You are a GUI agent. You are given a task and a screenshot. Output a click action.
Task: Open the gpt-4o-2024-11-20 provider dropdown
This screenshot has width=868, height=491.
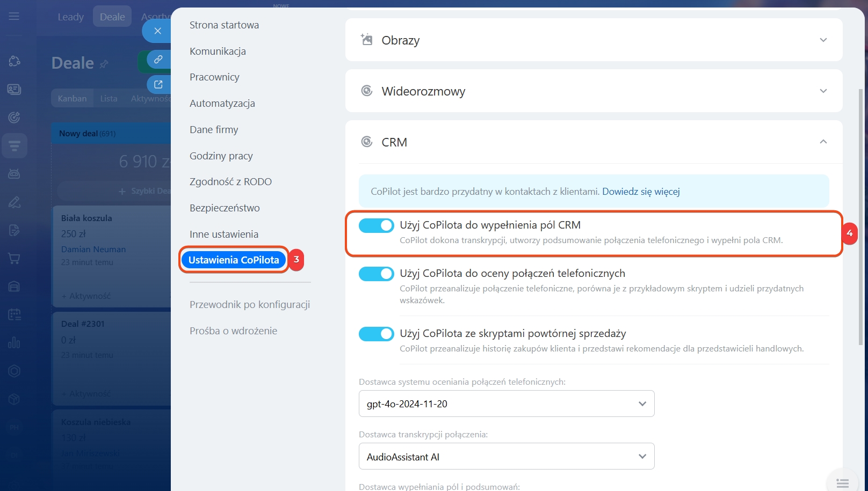click(506, 404)
